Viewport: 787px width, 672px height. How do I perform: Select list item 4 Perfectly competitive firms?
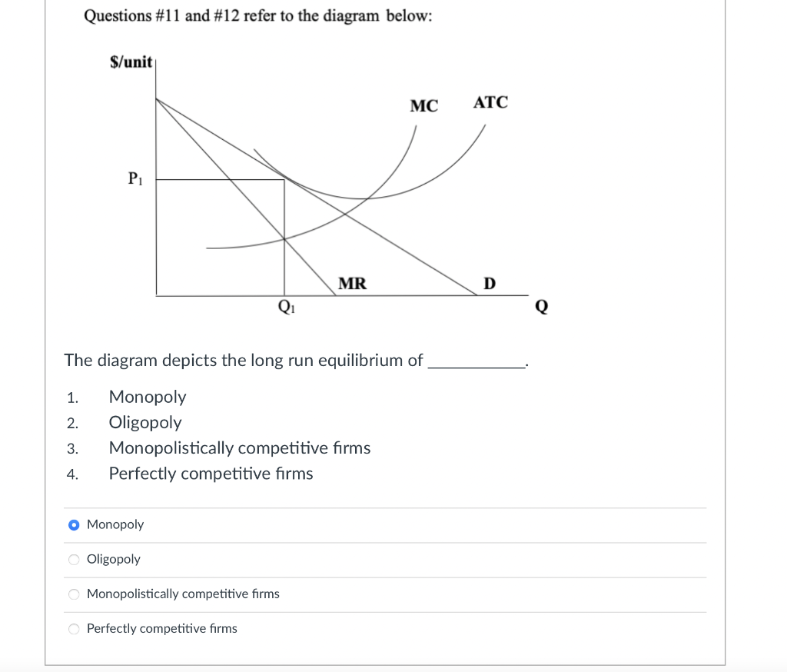tap(211, 473)
